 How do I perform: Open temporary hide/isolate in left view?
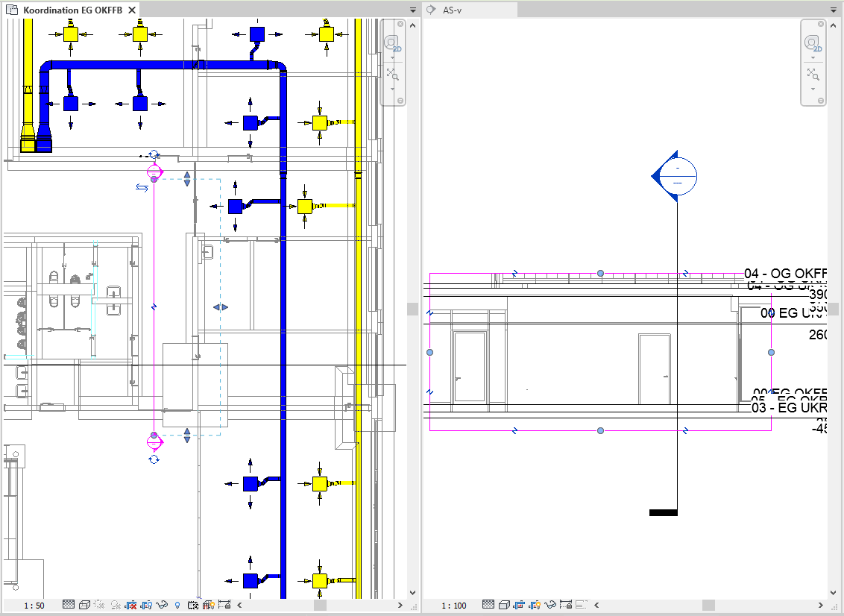click(x=162, y=605)
